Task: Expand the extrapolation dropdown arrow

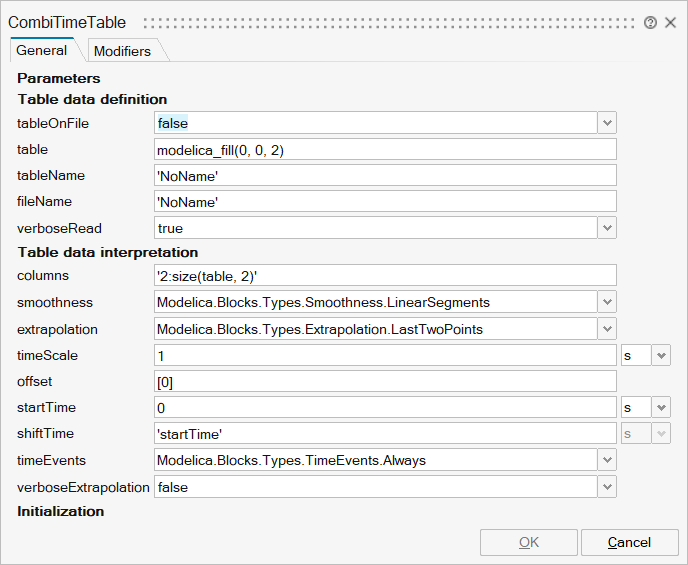Action: point(606,328)
